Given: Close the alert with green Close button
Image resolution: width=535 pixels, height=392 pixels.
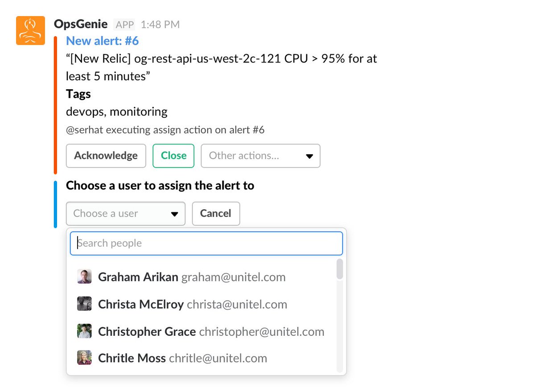Looking at the screenshot, I should point(173,156).
